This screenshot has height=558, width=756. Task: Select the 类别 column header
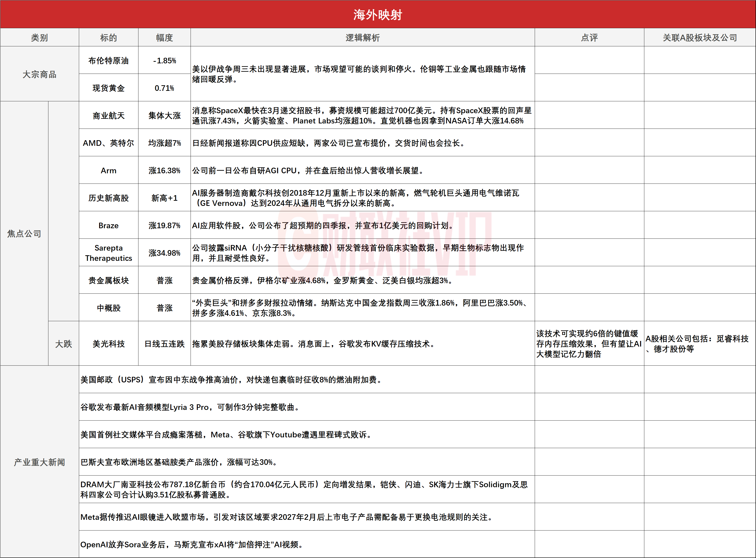tap(40, 37)
